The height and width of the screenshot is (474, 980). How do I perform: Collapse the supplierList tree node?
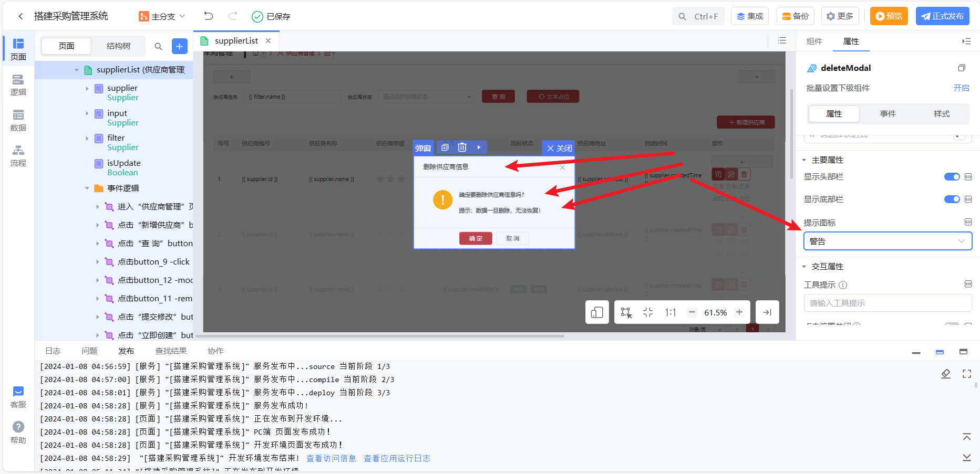[76, 70]
